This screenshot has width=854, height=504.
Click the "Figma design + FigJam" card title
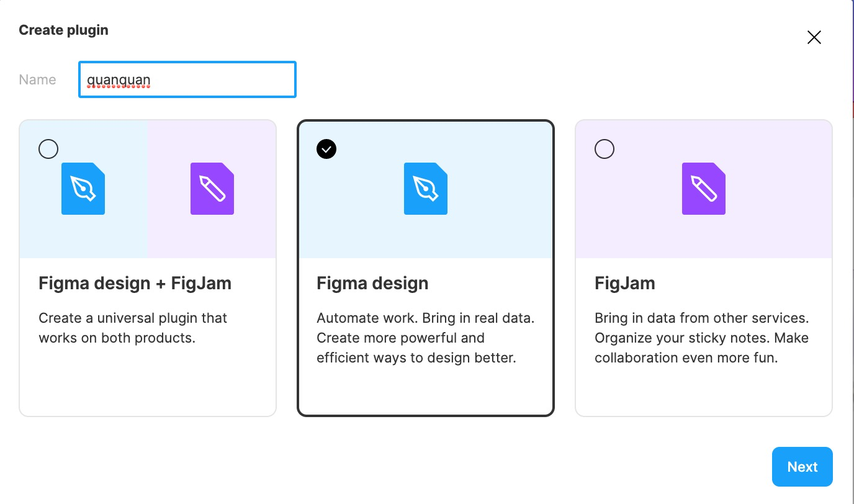pyautogui.click(x=135, y=283)
